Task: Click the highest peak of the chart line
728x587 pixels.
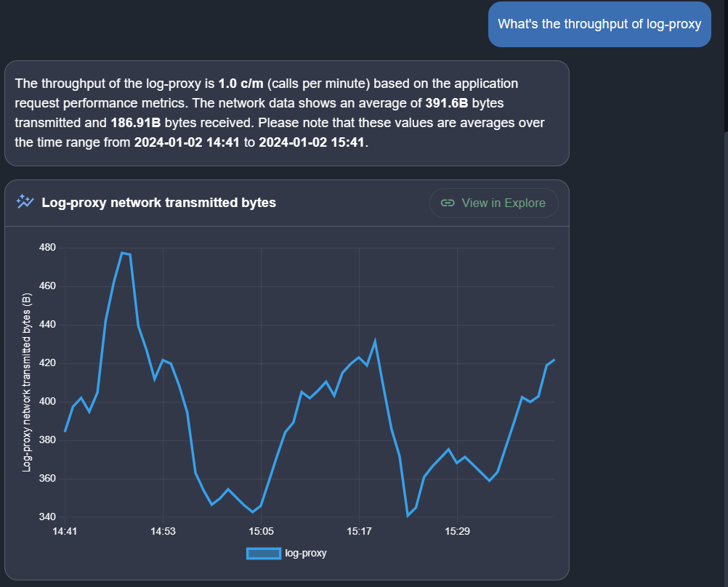Action: point(123,253)
